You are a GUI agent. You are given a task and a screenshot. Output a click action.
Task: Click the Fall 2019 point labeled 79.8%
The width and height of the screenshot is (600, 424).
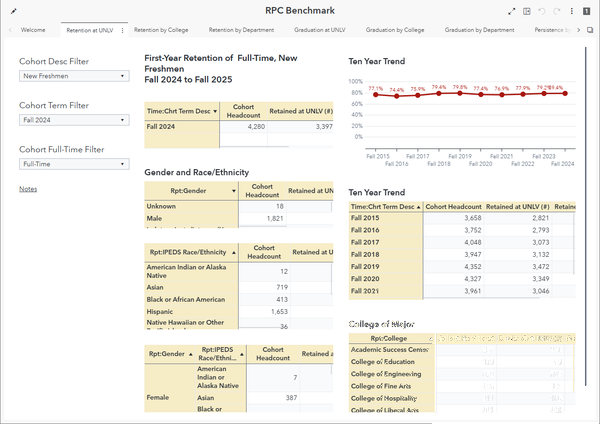[x=460, y=93]
